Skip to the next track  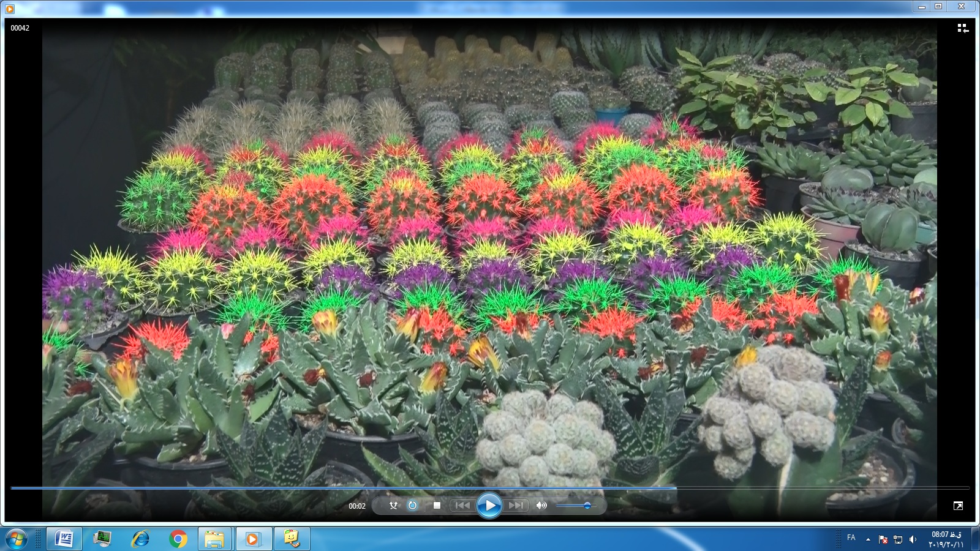pyautogui.click(x=516, y=505)
